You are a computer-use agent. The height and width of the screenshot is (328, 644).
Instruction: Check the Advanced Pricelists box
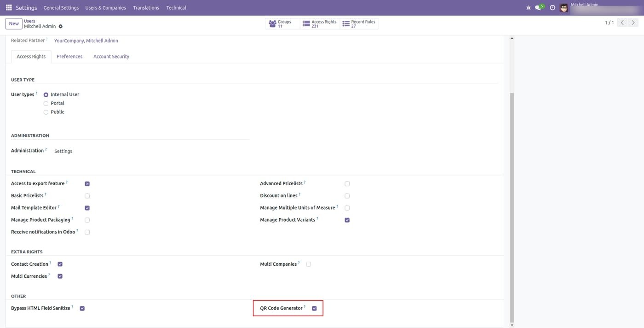[x=347, y=184]
